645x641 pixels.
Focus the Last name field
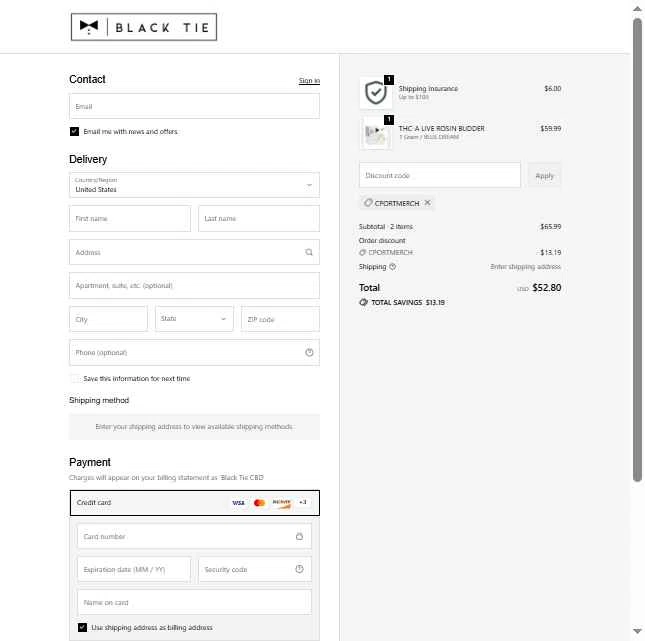coord(259,218)
